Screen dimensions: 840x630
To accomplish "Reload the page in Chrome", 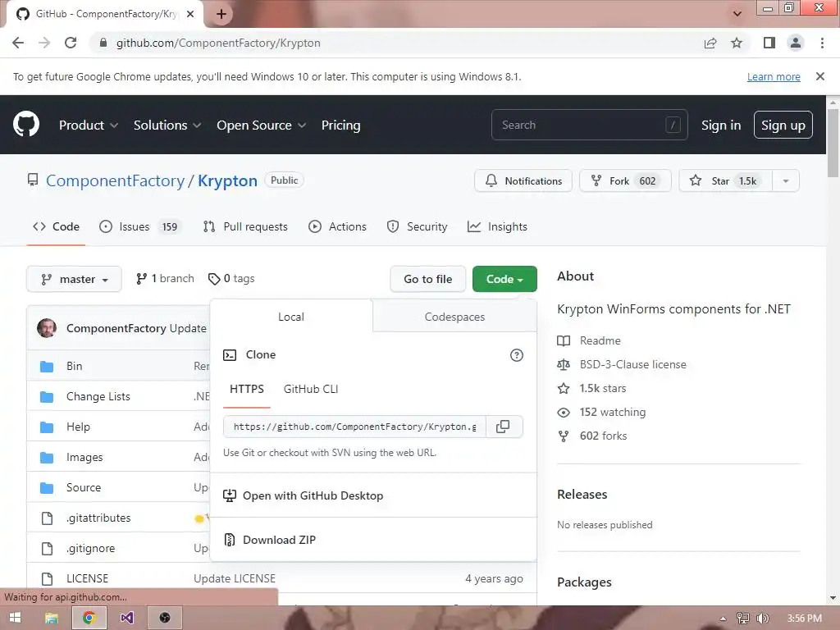I will (71, 43).
